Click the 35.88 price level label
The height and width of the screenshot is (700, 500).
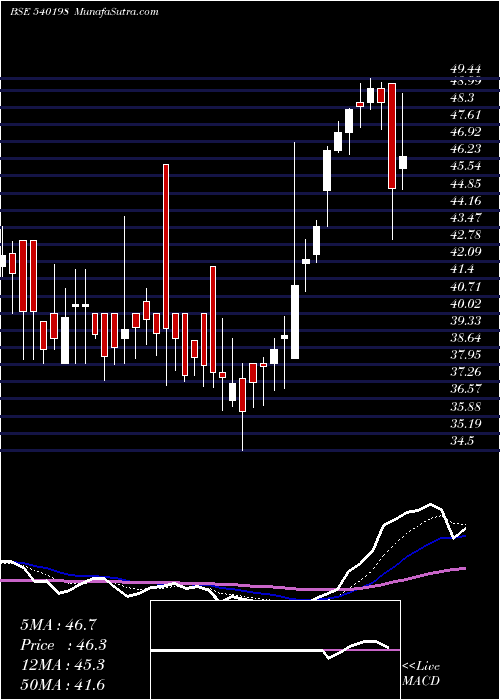click(466, 406)
